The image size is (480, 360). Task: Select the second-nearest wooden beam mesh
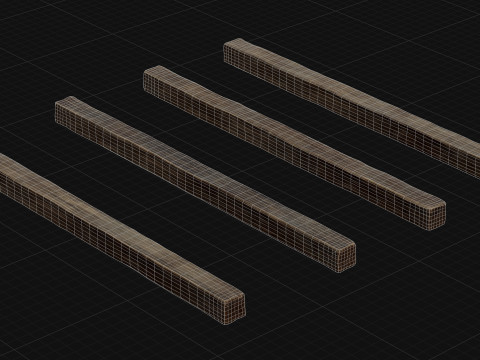(205, 184)
